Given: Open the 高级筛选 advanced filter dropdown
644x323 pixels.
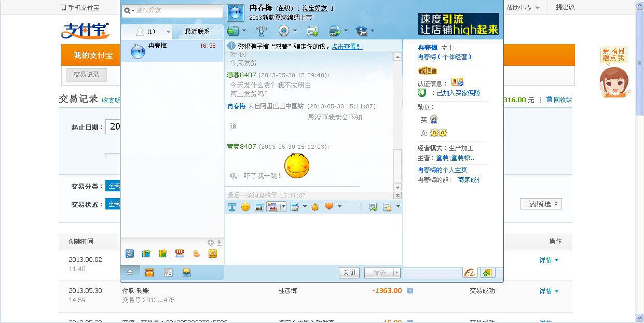Looking at the screenshot, I should point(541,204).
